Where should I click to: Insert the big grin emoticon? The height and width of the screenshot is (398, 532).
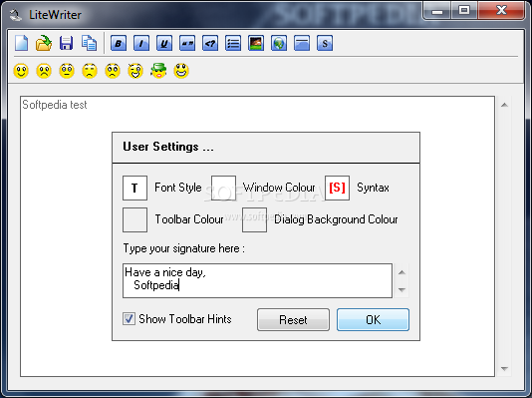181,71
